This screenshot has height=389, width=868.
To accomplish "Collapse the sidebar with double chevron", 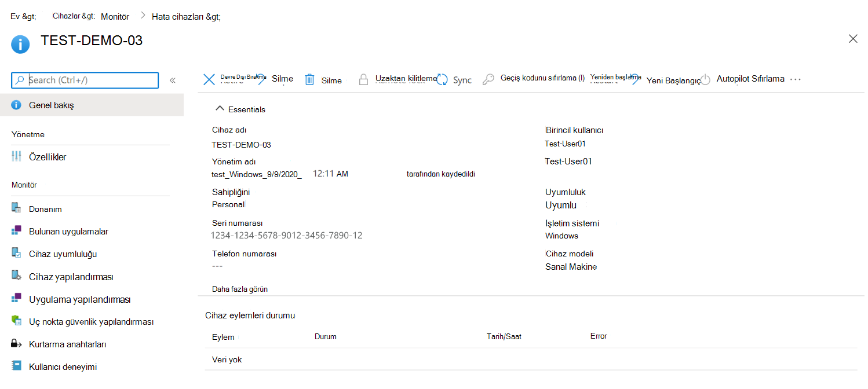I will [x=172, y=80].
